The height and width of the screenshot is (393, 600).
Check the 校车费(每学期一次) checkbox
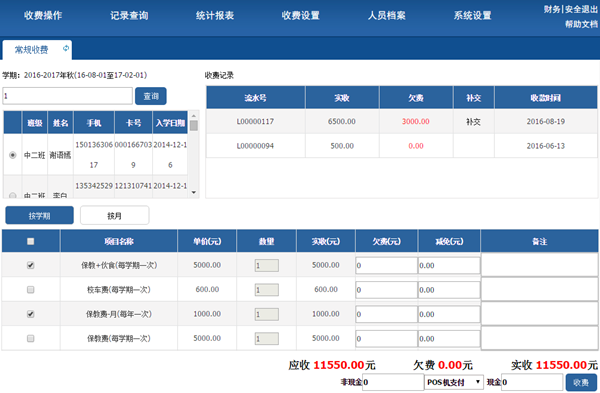pyautogui.click(x=31, y=290)
